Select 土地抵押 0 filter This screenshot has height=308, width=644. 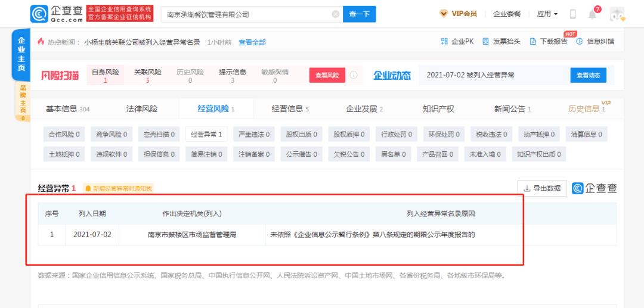pos(64,154)
